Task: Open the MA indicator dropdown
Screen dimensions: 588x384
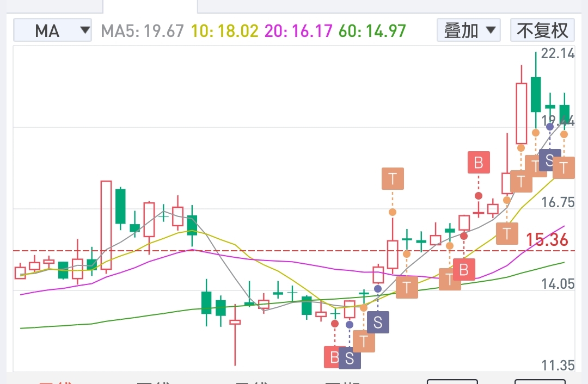Action: 52,30
